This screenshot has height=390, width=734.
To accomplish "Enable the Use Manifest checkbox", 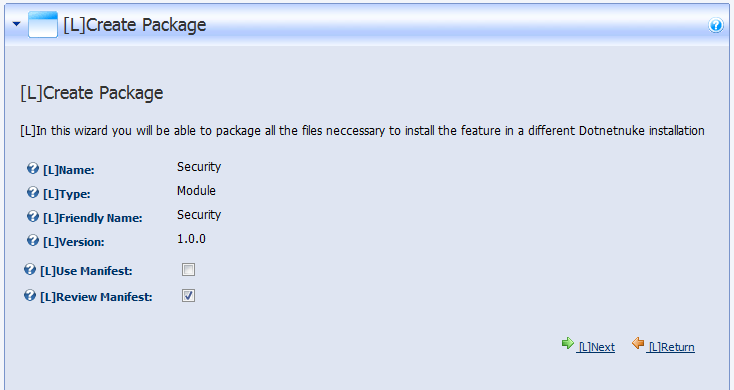I will 188,270.
